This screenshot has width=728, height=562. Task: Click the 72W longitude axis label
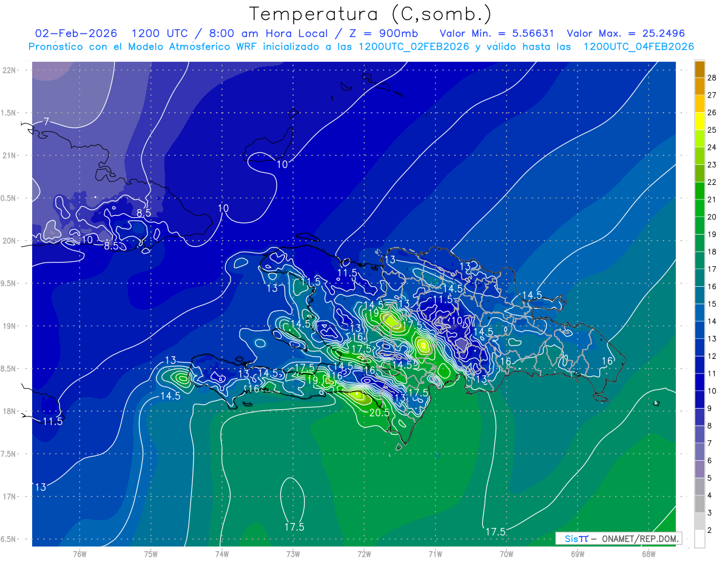coord(364,554)
